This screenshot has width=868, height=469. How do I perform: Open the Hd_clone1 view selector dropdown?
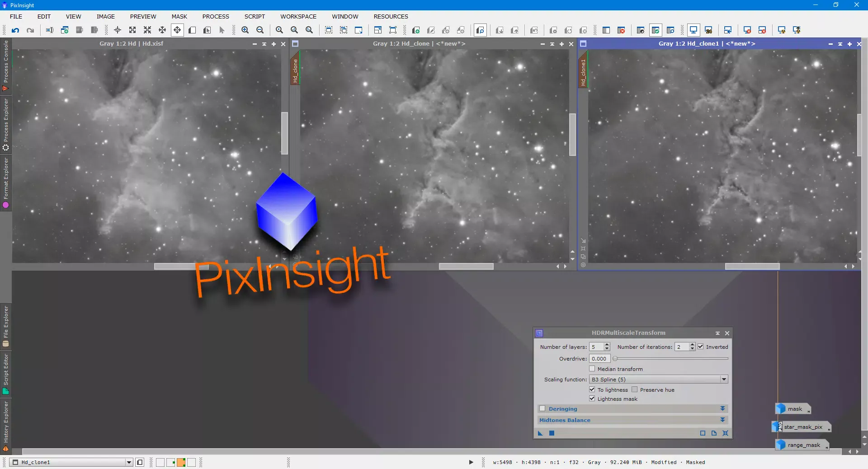click(x=129, y=462)
